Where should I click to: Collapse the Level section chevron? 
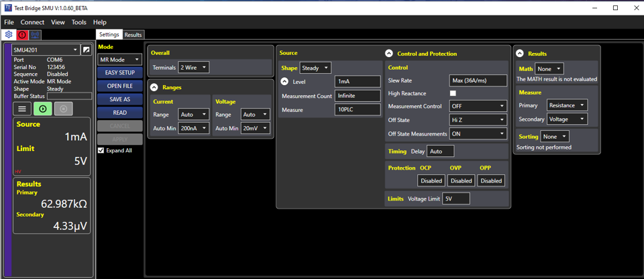284,81
